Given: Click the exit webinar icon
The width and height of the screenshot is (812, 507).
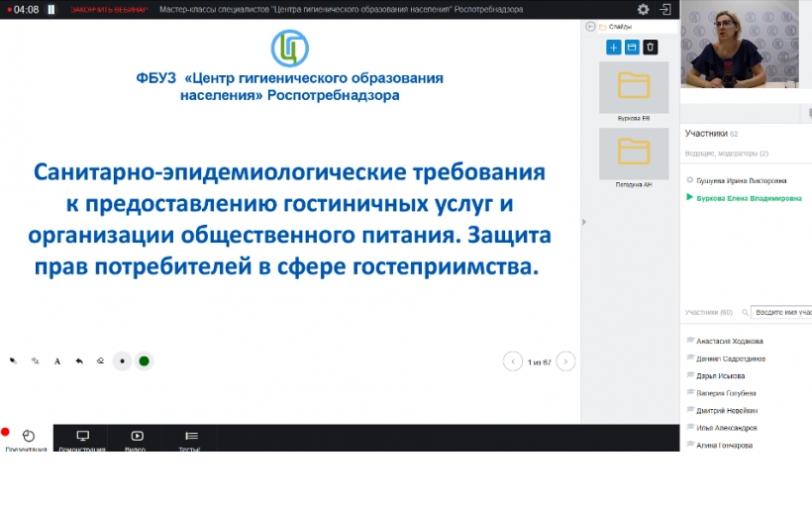Looking at the screenshot, I should click(665, 9).
